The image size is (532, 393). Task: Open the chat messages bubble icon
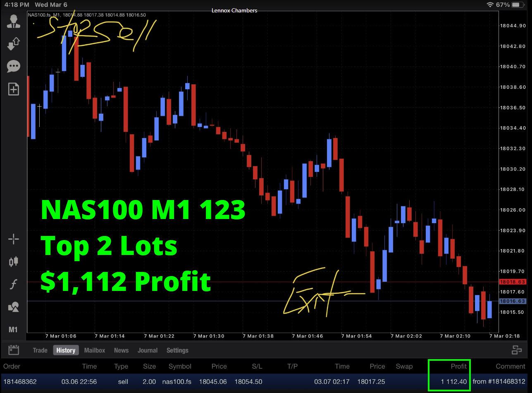click(14, 66)
